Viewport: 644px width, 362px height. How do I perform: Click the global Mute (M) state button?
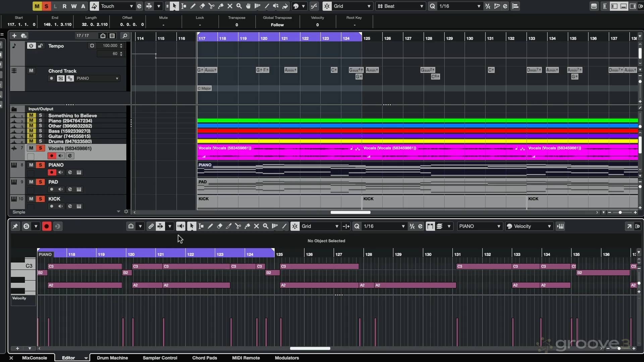[x=37, y=6]
